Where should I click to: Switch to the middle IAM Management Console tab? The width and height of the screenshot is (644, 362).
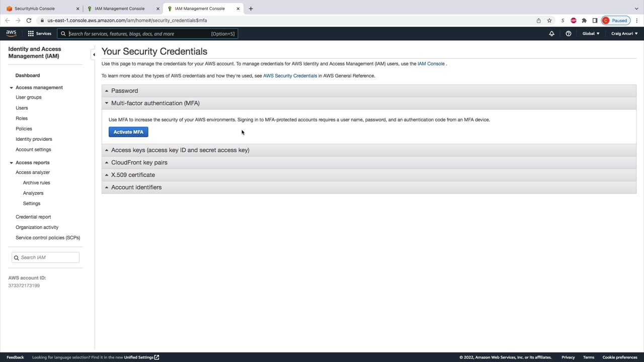122,9
